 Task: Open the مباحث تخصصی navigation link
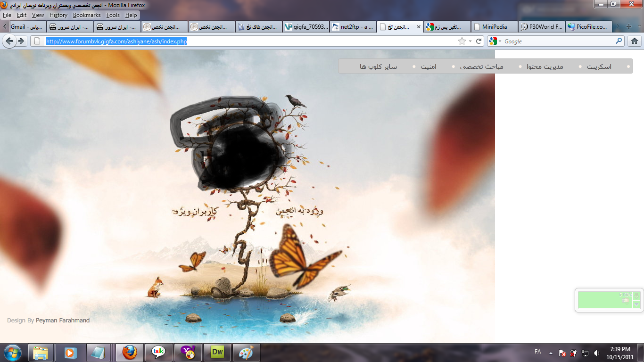(x=482, y=66)
